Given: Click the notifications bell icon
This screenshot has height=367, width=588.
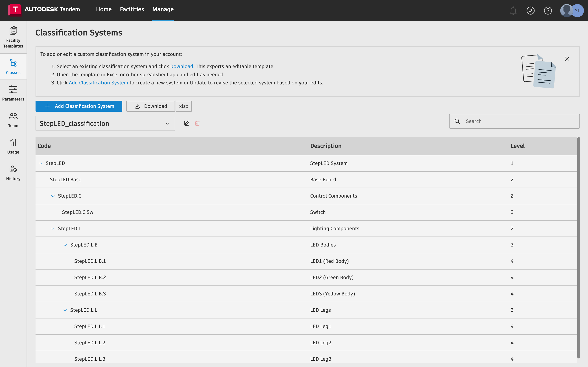Looking at the screenshot, I should [x=513, y=11].
